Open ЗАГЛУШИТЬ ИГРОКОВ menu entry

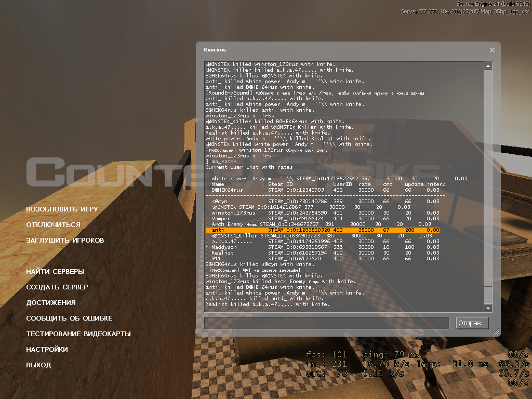[65, 240]
